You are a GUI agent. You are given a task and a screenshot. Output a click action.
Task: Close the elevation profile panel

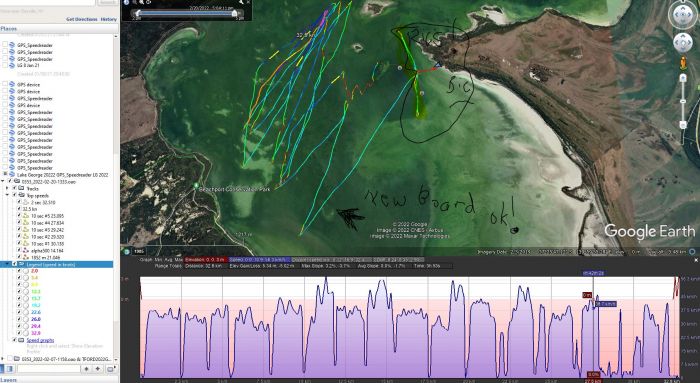(696, 259)
